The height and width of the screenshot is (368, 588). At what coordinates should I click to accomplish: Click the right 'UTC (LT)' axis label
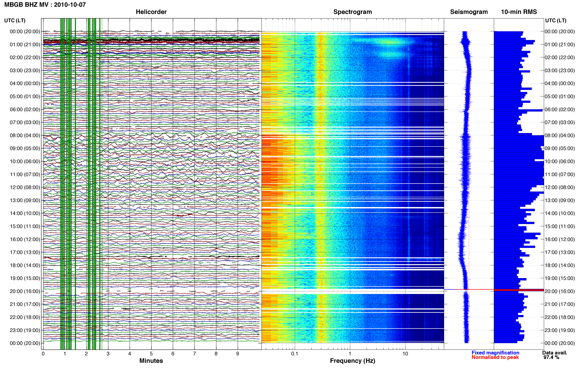coord(556,20)
